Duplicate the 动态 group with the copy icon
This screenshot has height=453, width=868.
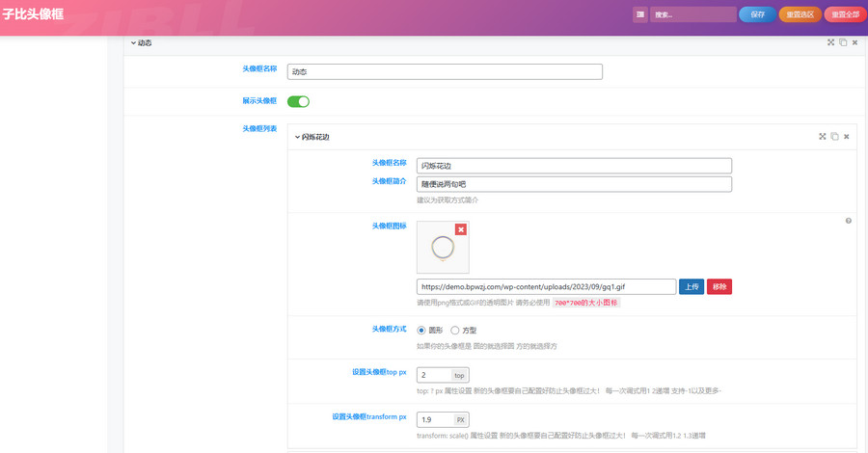(843, 42)
